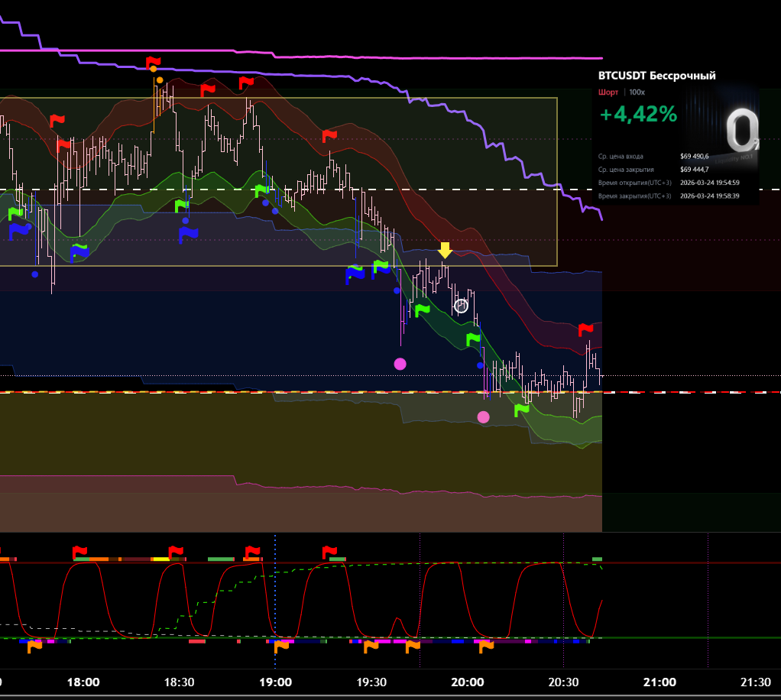
Task: Click the lowest green flag near 20:15
Action: (521, 410)
